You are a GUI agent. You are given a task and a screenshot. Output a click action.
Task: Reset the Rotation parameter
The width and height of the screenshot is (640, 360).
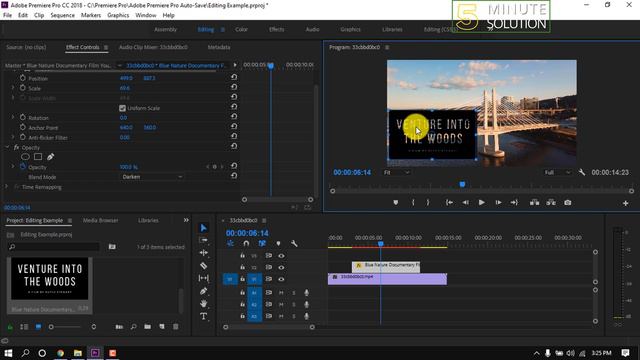coord(234,117)
